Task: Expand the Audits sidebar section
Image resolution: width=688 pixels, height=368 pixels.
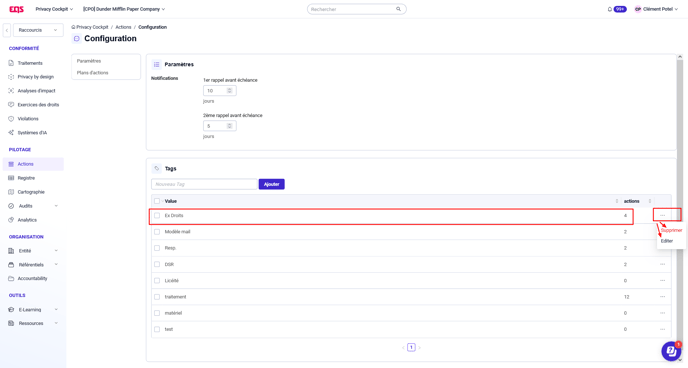Action: click(x=56, y=206)
